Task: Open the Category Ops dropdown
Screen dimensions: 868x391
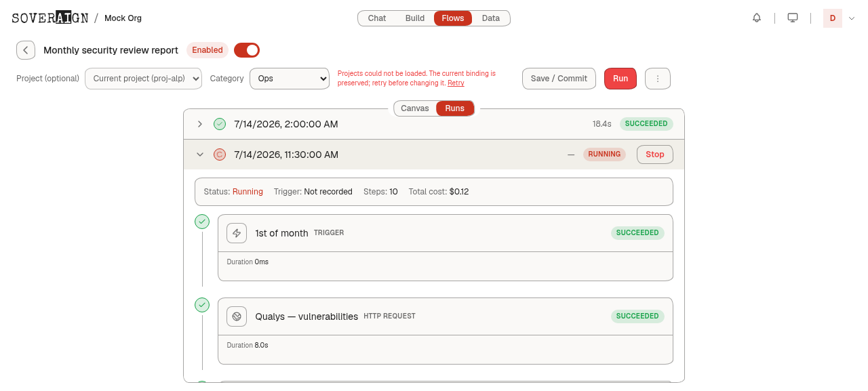Action: click(290, 79)
